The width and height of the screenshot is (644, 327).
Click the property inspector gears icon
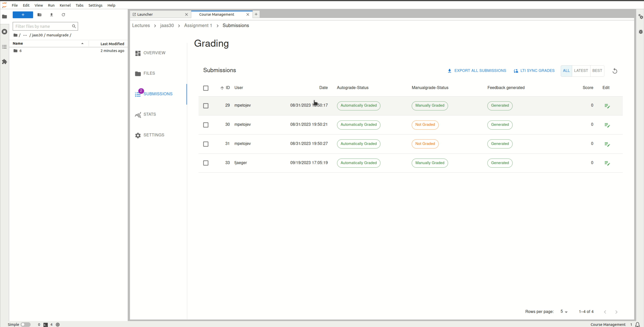[640, 16]
